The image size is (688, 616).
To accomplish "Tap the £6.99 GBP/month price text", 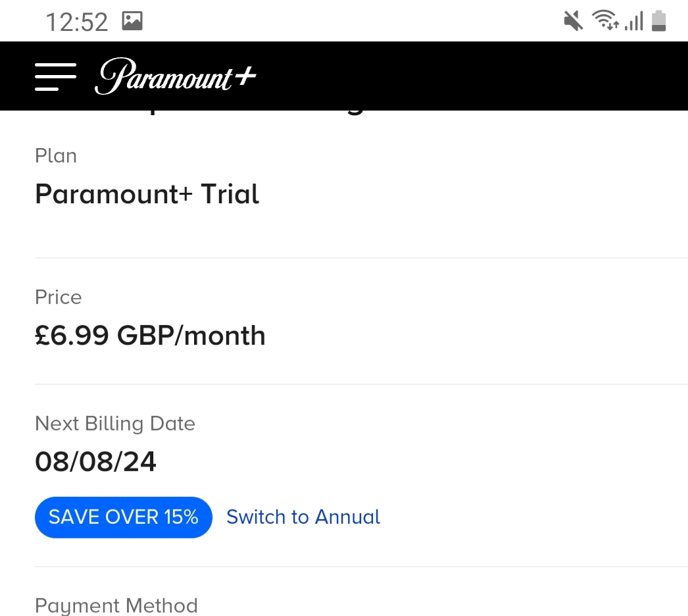I will tap(150, 336).
